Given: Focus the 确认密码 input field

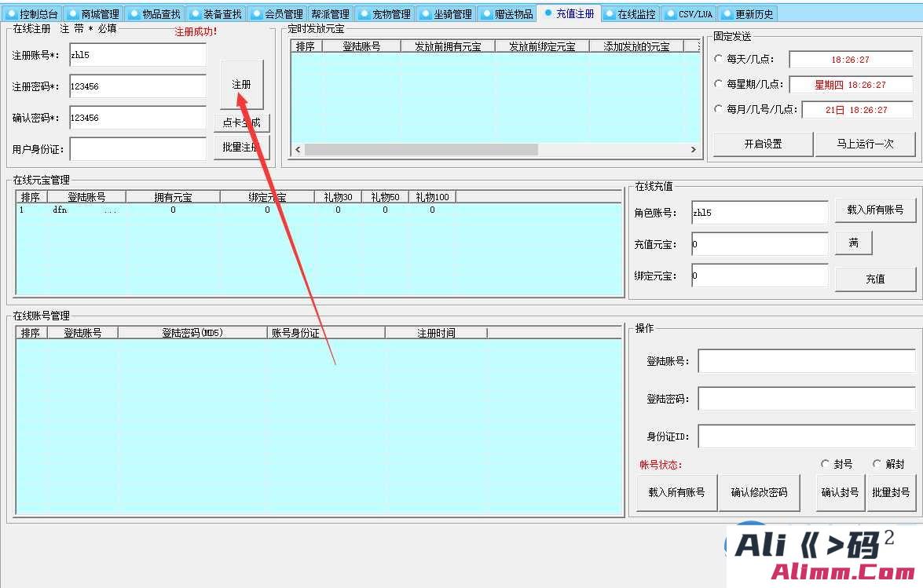Looking at the screenshot, I should [x=137, y=118].
